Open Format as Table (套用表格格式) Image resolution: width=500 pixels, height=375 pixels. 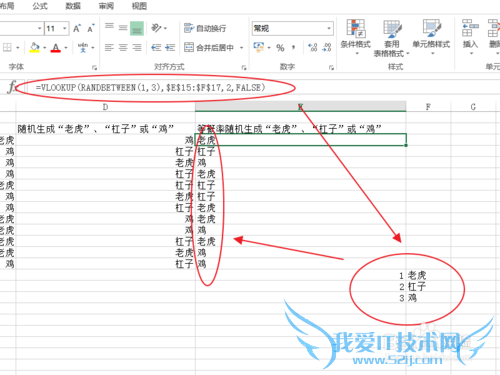pos(392,38)
